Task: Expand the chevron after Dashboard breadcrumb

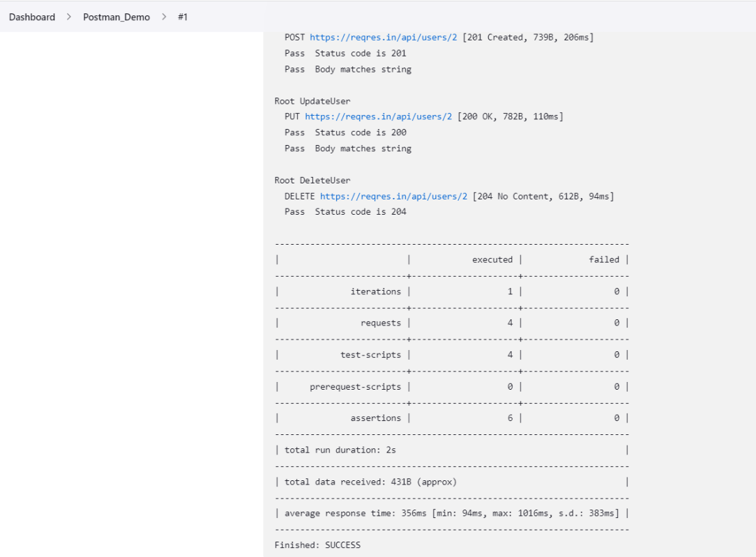Action: [x=69, y=17]
